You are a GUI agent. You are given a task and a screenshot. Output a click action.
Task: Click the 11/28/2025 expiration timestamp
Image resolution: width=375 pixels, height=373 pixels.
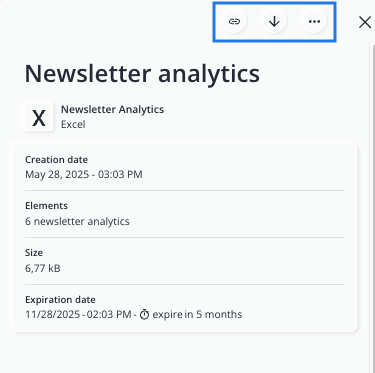pos(78,314)
